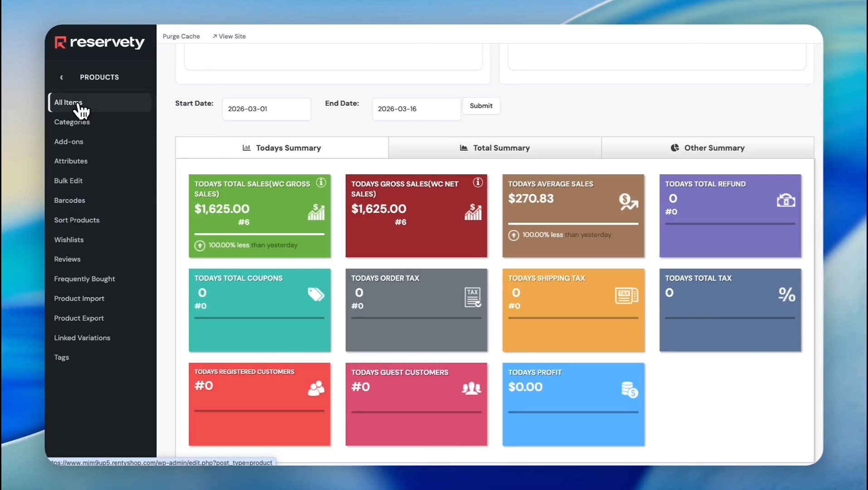Go back using the Products chevron arrow

[x=62, y=78]
